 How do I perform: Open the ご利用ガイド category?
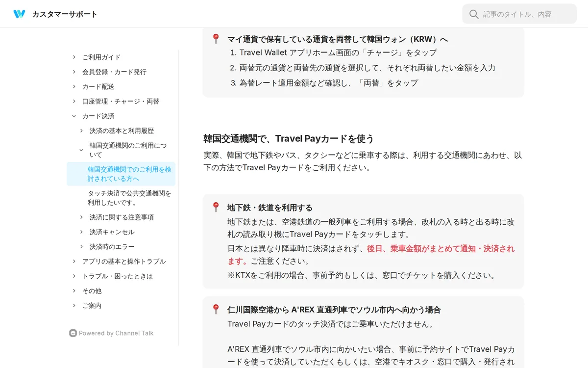101,57
